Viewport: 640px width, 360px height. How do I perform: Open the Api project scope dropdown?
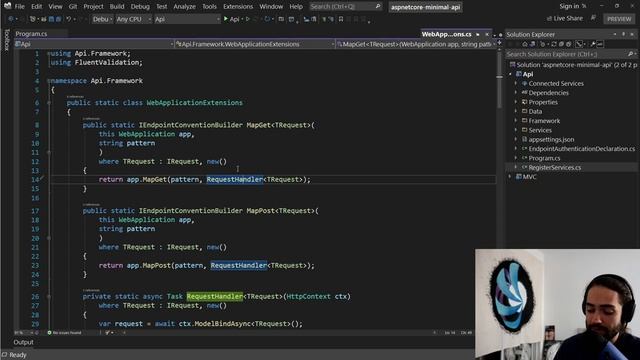[94, 44]
